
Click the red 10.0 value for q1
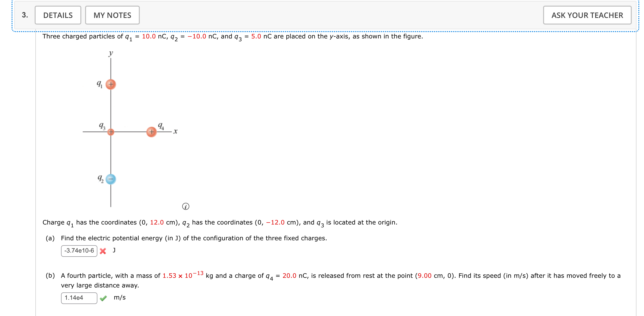point(149,37)
